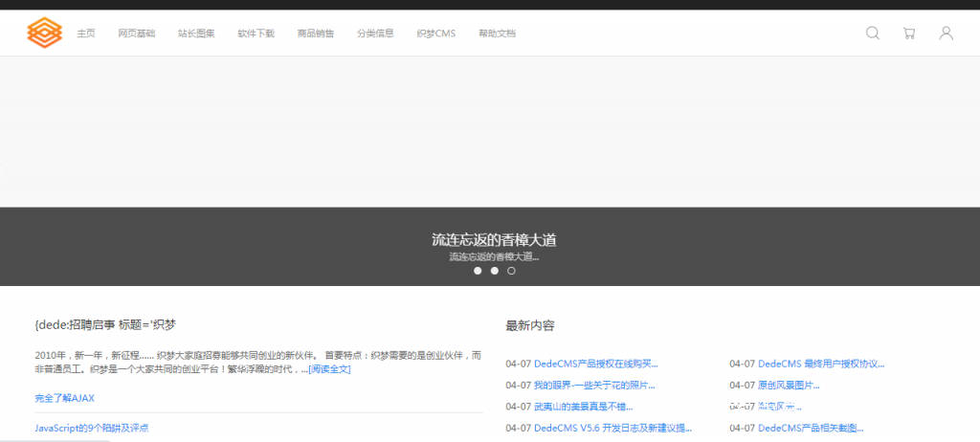The width and height of the screenshot is (980, 442).
Task: Open the 站长图集 menu item
Action: coord(196,33)
